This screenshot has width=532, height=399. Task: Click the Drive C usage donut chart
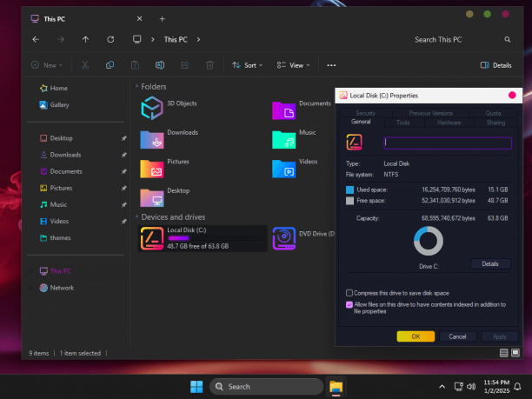coord(429,241)
